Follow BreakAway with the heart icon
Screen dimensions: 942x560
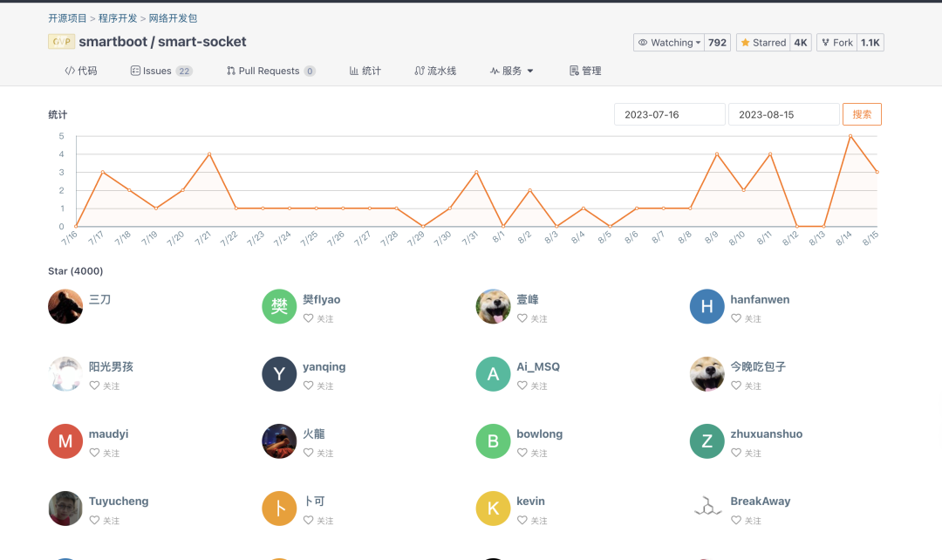(x=736, y=521)
